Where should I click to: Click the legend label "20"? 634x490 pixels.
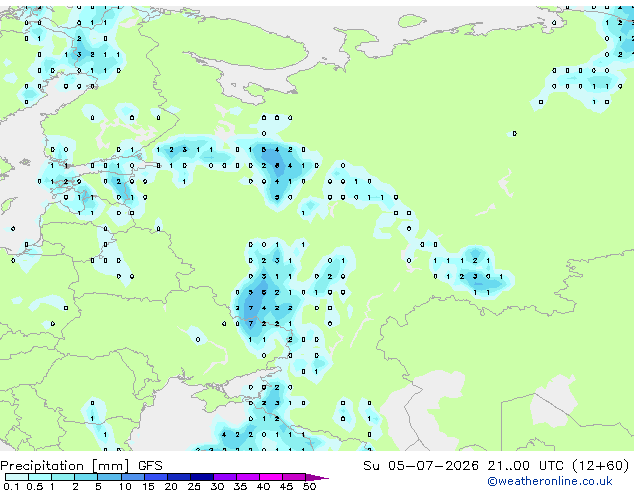point(171,486)
